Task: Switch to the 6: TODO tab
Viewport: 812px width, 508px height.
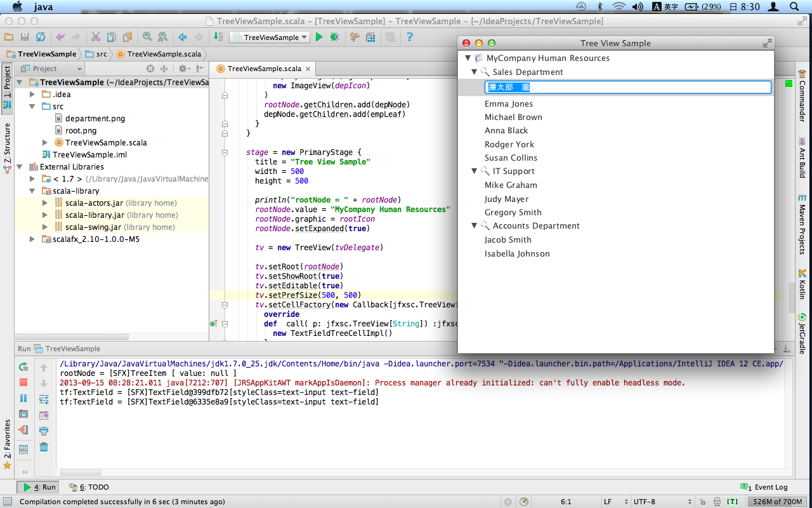Action: coord(89,487)
